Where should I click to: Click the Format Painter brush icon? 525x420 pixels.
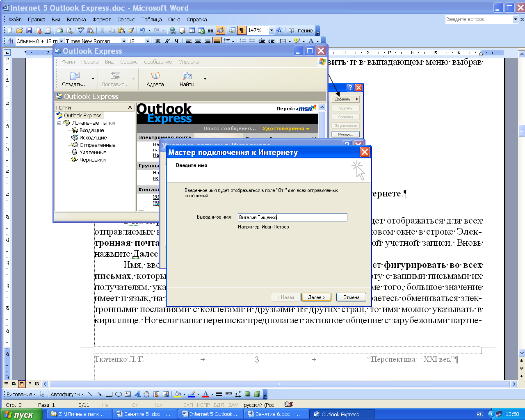tap(131, 30)
